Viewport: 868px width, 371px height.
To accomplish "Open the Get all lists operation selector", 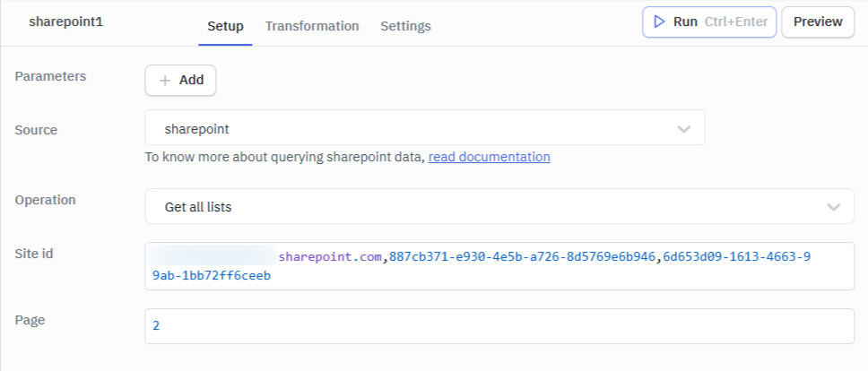I will point(499,206).
